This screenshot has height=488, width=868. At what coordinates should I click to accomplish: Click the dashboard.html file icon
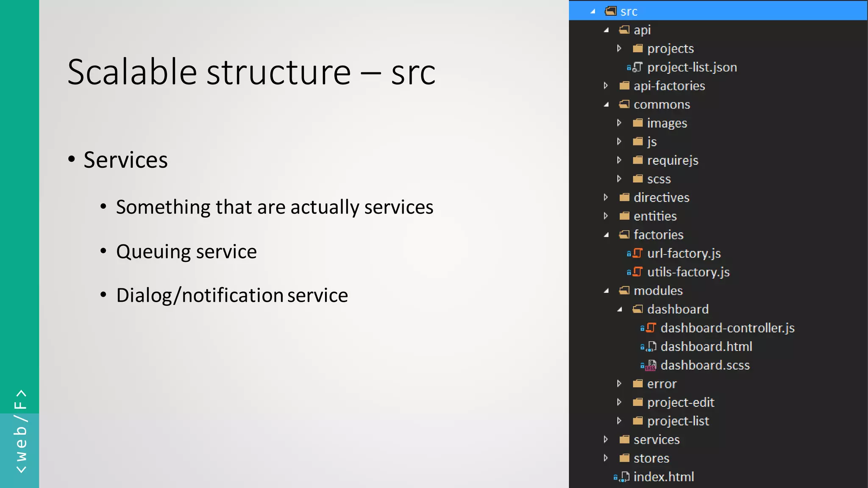coord(651,347)
